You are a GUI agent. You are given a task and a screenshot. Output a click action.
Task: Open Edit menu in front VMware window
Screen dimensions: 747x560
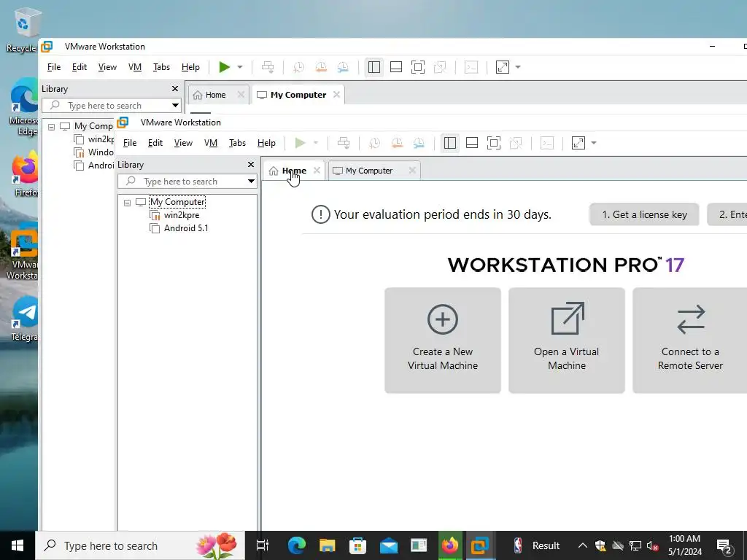pyautogui.click(x=155, y=143)
